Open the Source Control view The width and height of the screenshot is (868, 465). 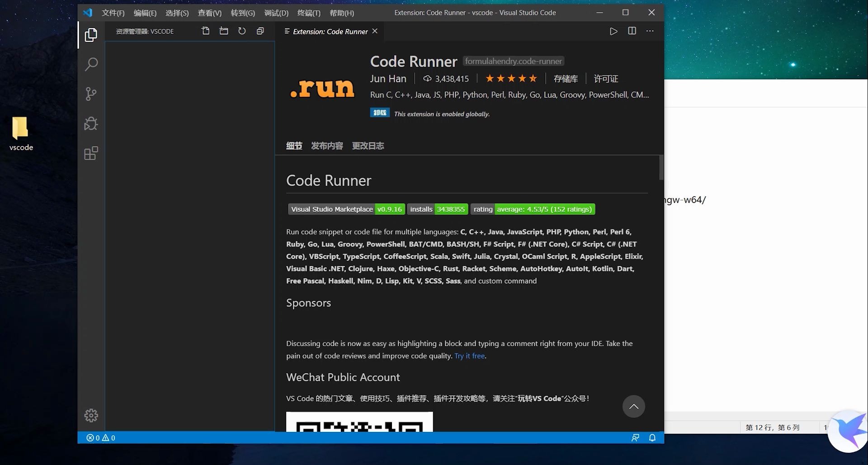pyautogui.click(x=91, y=94)
